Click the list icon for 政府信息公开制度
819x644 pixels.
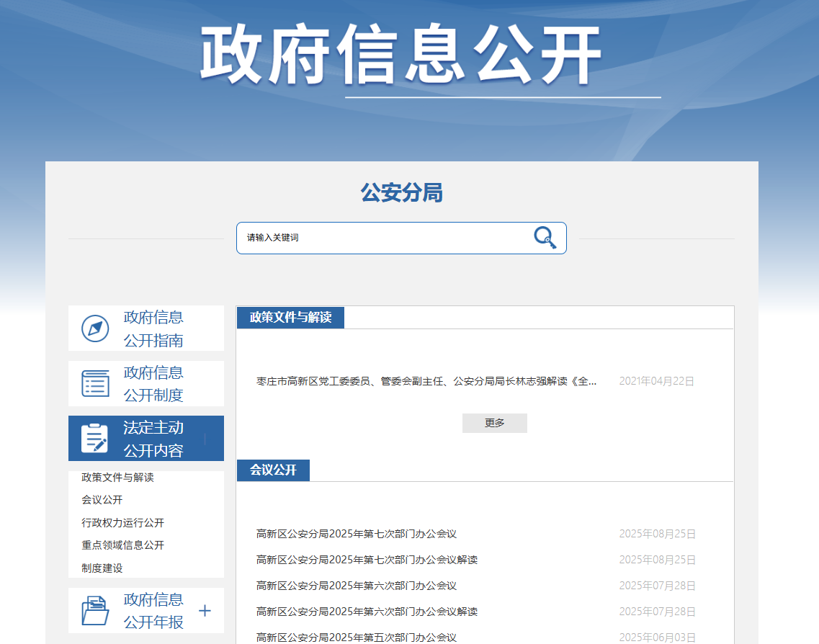click(x=95, y=384)
